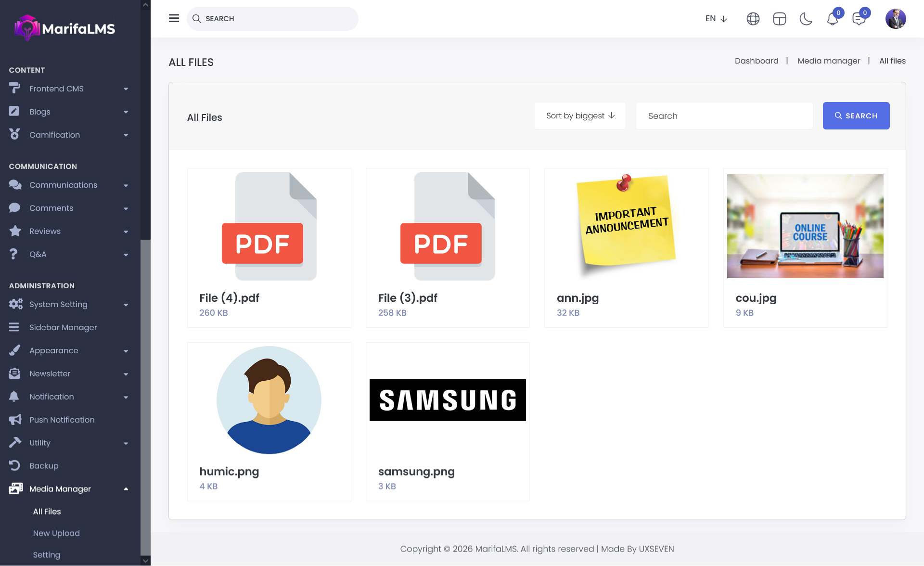Open the EN language dropdown

[716, 19]
